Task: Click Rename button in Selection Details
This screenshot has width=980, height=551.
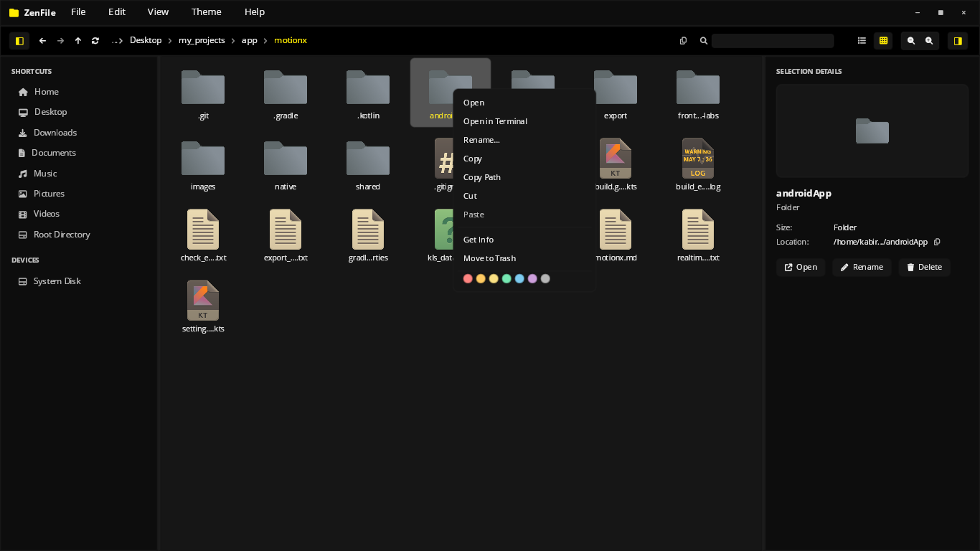Action: pyautogui.click(x=862, y=267)
